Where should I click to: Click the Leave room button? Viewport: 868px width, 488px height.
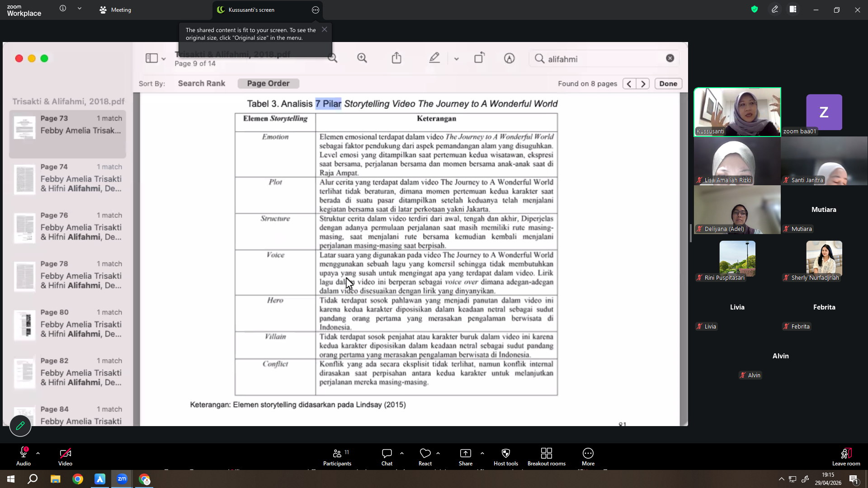(x=846, y=456)
